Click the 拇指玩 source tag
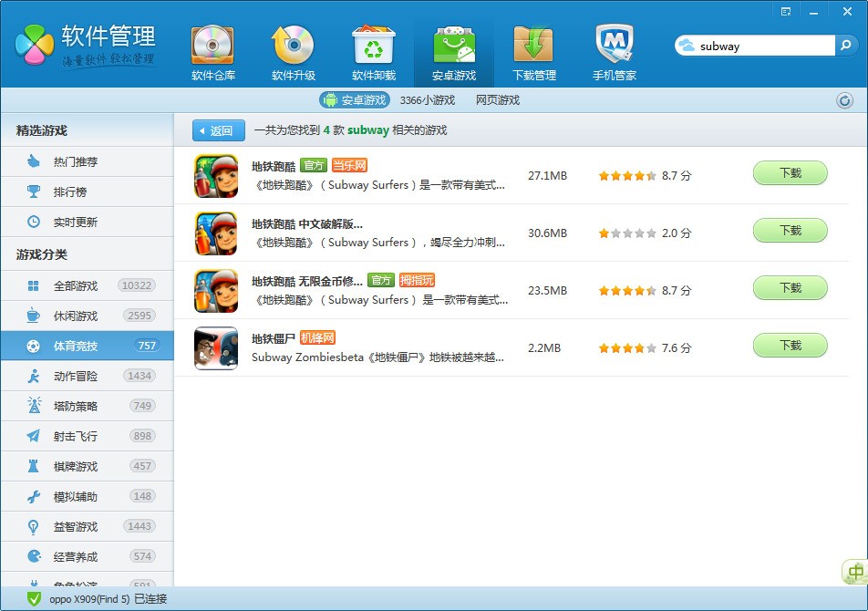 pyautogui.click(x=417, y=281)
